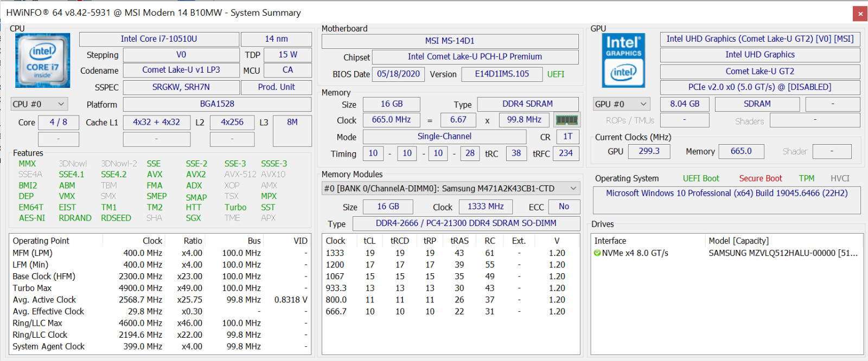Click the 933.3 clock row in timing table

click(450, 288)
